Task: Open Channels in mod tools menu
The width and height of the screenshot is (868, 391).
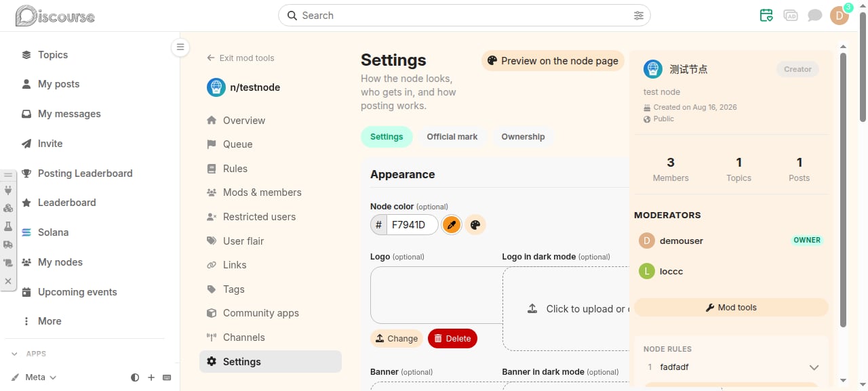Action: click(x=271, y=337)
